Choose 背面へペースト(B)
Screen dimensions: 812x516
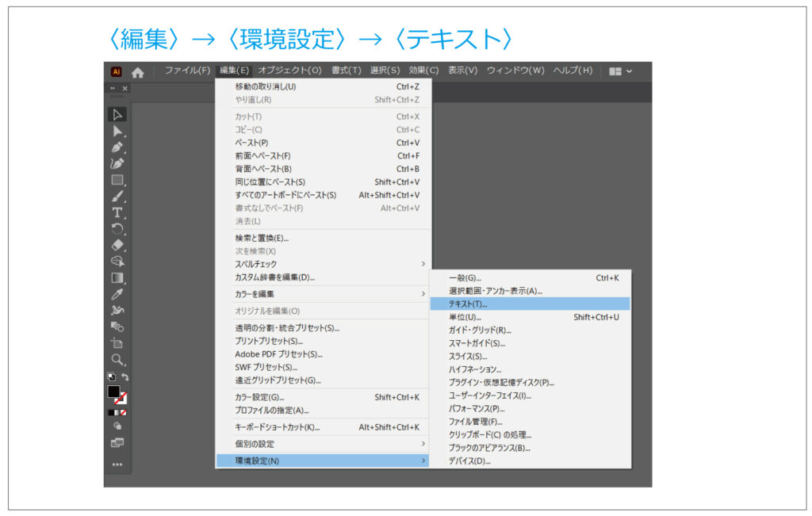point(323,169)
